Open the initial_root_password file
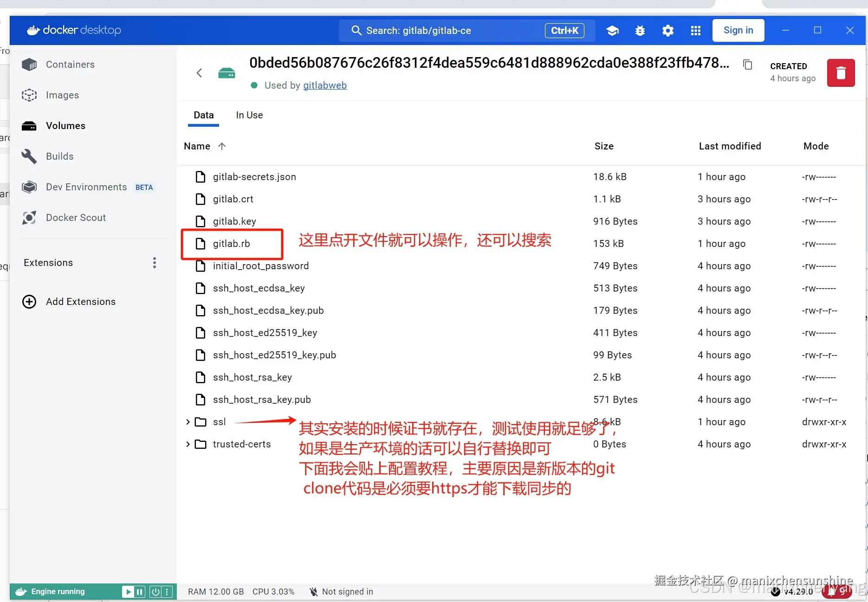868x602 pixels. [261, 266]
